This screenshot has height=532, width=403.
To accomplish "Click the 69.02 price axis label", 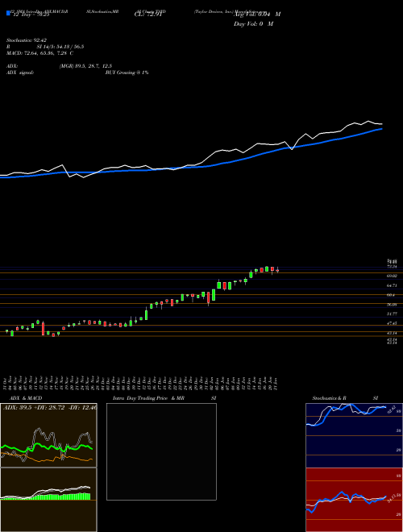I will click(393, 276).
